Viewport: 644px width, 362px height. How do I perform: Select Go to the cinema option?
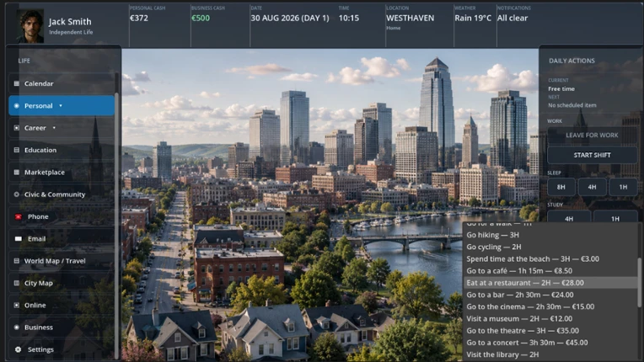[550, 306]
